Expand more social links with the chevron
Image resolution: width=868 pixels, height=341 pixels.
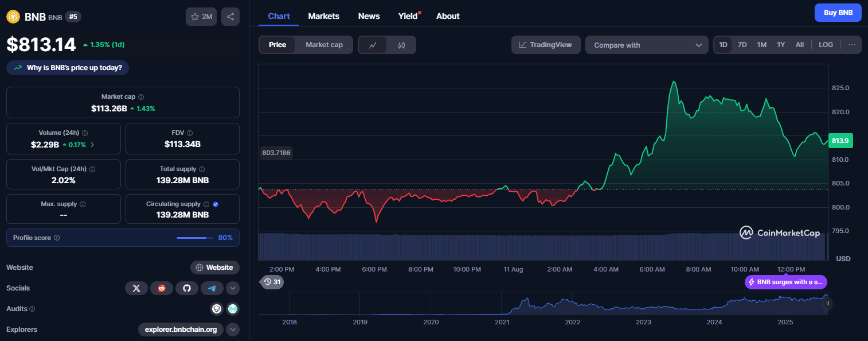233,288
